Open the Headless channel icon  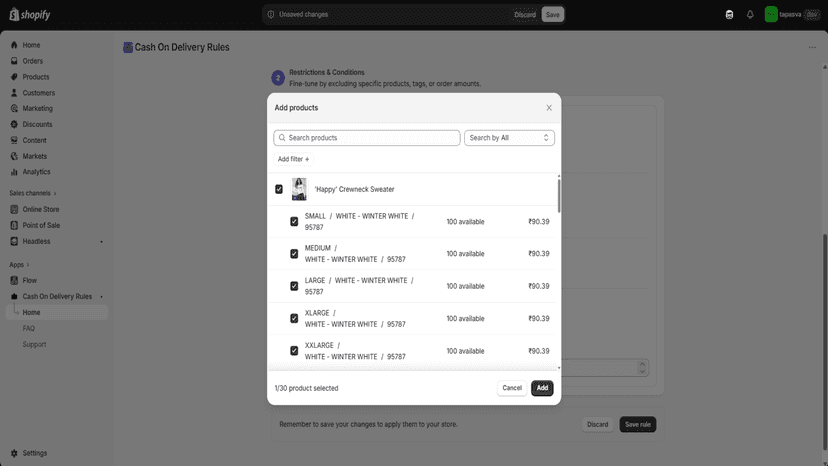tap(14, 241)
